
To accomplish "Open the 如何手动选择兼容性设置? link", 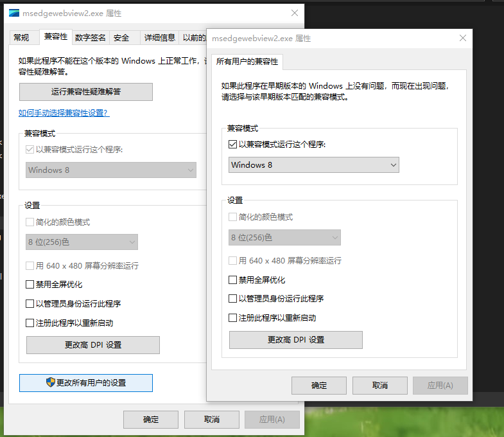I will [x=64, y=113].
